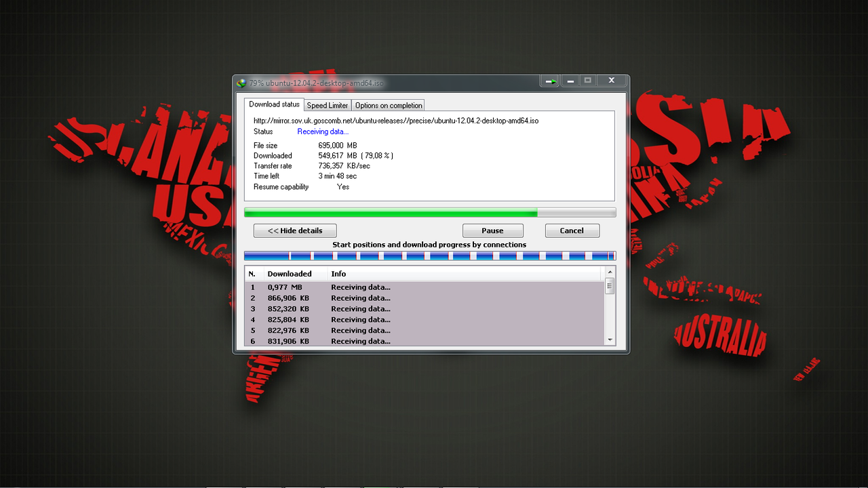Select connection row with 825,804 KB
Screen dimensions: 868x488
tap(425, 320)
